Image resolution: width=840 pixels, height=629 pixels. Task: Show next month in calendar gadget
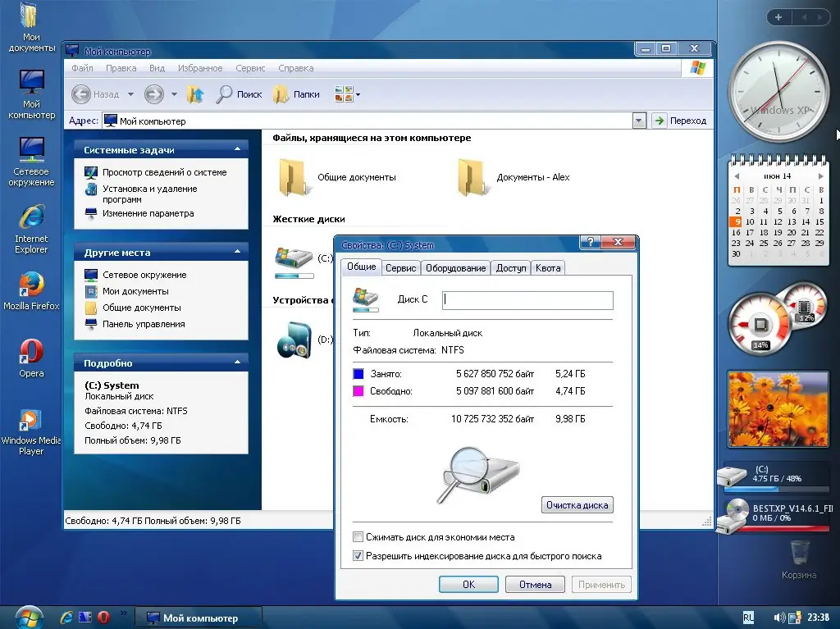[820, 175]
